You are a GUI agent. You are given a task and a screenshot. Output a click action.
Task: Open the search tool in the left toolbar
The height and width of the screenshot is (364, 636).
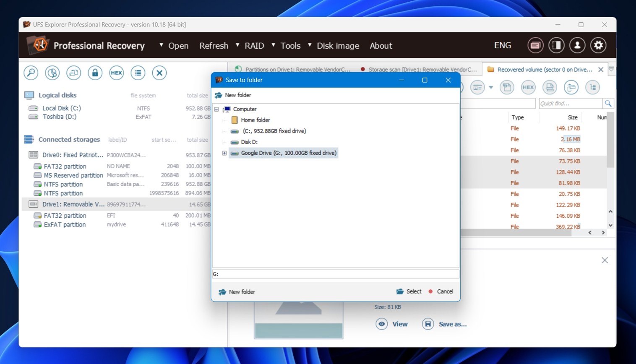pyautogui.click(x=31, y=73)
